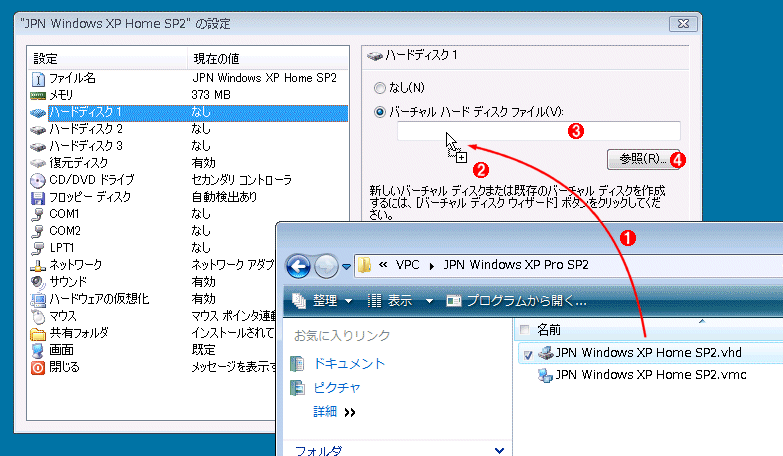Click the ピクチャ favorites icon
783x456 pixels.
(298, 388)
